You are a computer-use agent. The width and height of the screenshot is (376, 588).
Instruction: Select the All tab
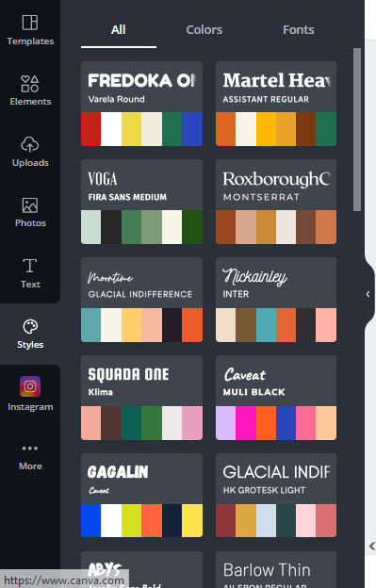[x=119, y=29]
